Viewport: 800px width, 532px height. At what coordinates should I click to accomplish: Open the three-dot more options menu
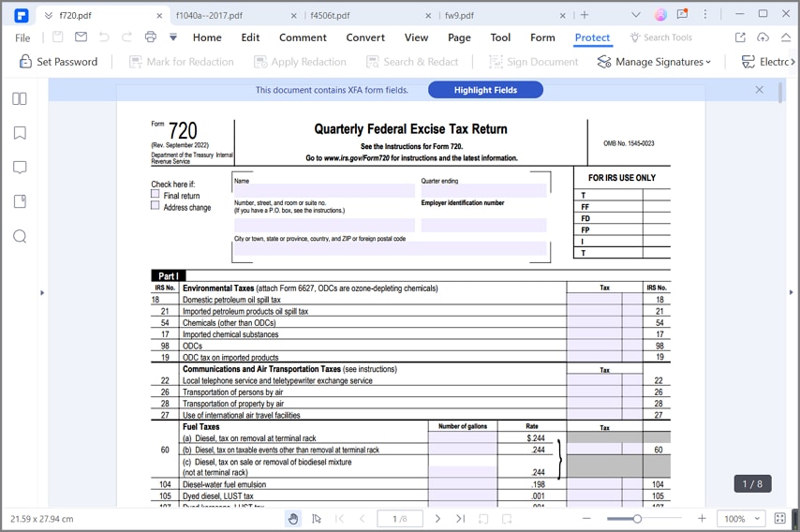coord(705,14)
